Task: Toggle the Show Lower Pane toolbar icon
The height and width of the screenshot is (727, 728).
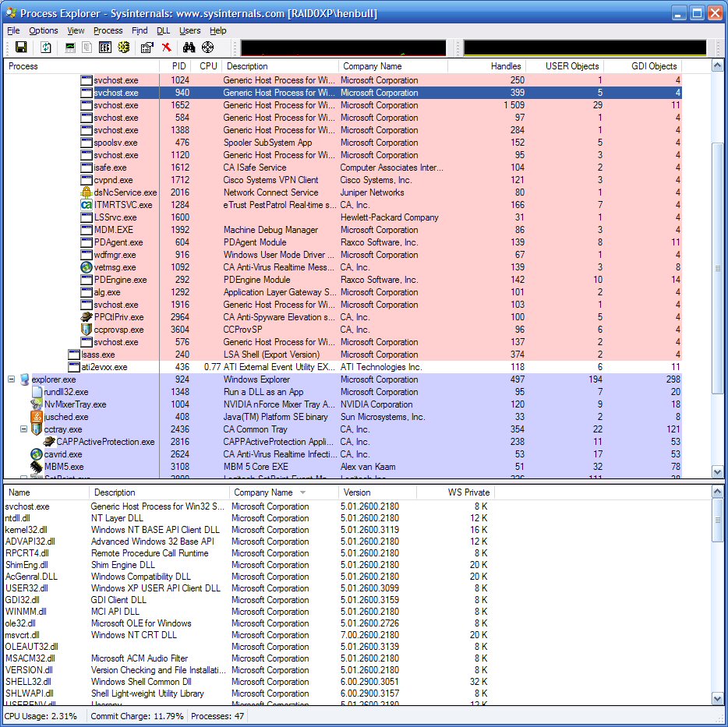Action: 105,47
